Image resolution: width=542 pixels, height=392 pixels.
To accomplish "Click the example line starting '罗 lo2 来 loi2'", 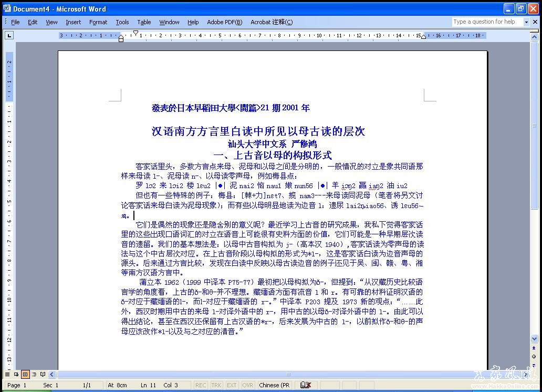I will pos(272,186).
